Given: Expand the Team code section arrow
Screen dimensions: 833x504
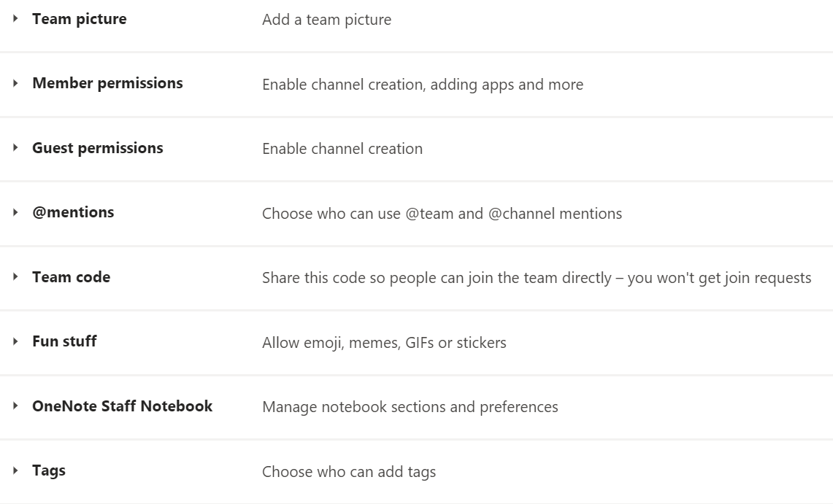Looking at the screenshot, I should click(x=15, y=277).
